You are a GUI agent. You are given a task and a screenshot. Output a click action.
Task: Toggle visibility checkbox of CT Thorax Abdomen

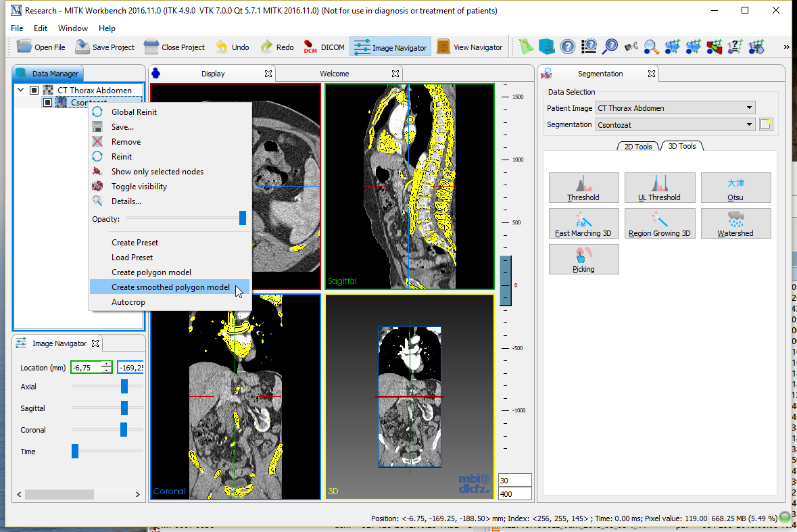click(34, 90)
